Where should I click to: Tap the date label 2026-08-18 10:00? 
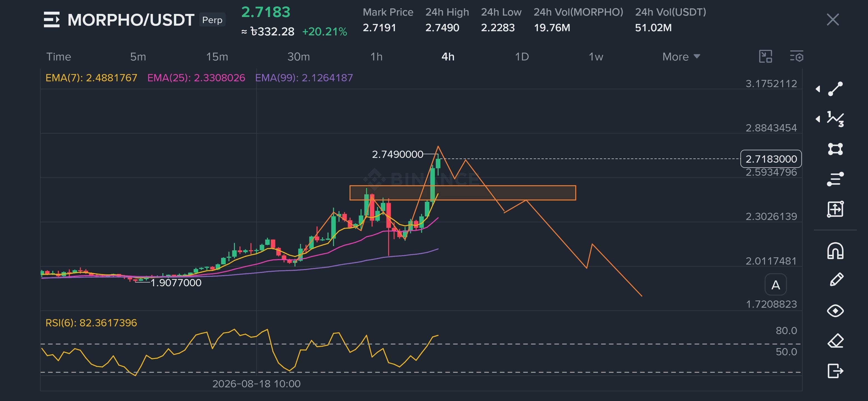tap(257, 384)
